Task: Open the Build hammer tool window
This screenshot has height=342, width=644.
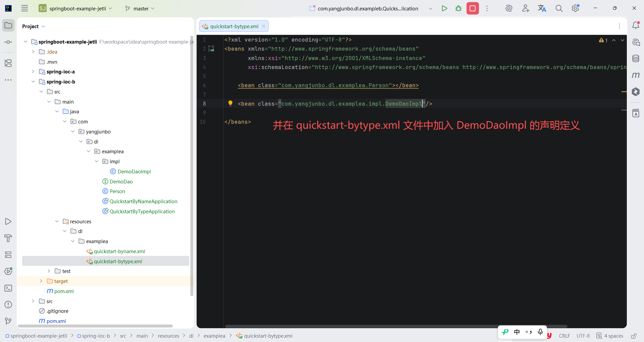Action: 8,238
